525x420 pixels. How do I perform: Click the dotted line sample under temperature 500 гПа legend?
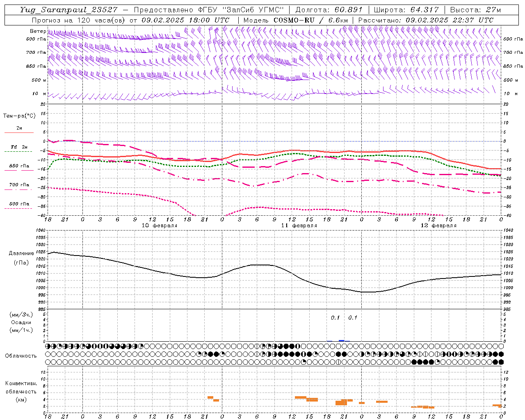click(x=19, y=208)
